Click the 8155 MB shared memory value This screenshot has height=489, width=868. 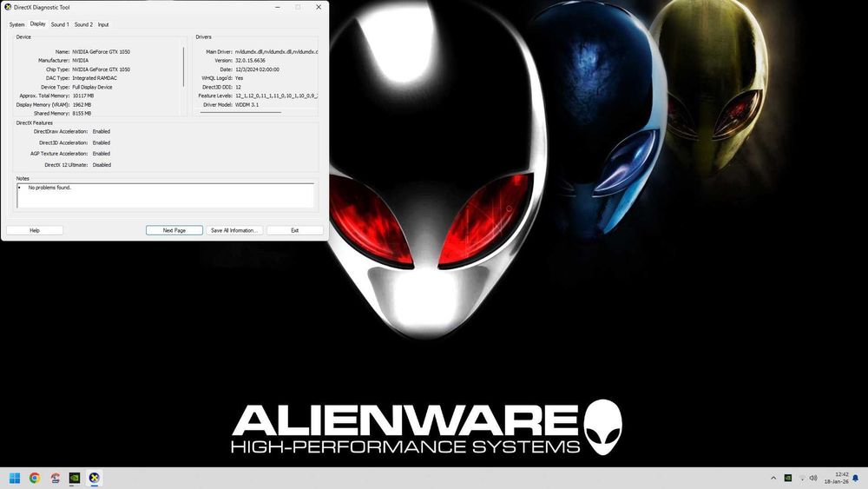tap(82, 114)
